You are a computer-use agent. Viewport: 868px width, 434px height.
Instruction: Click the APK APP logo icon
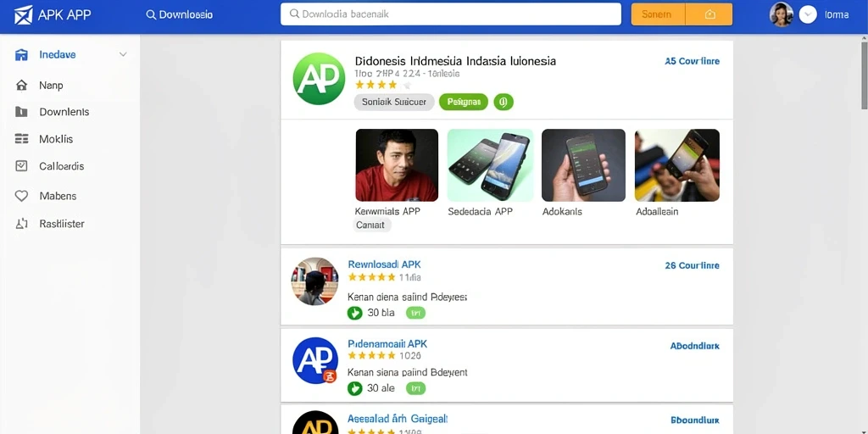coord(23,15)
